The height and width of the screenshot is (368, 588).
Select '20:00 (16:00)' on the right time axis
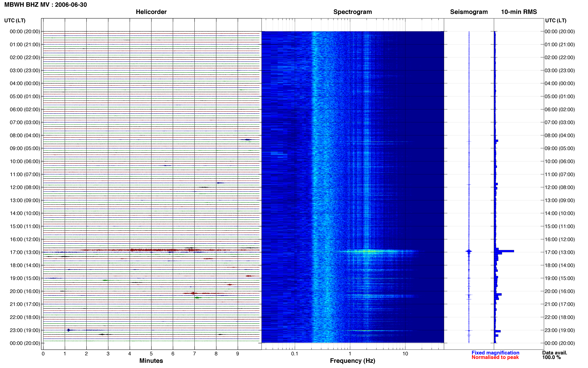coord(560,291)
